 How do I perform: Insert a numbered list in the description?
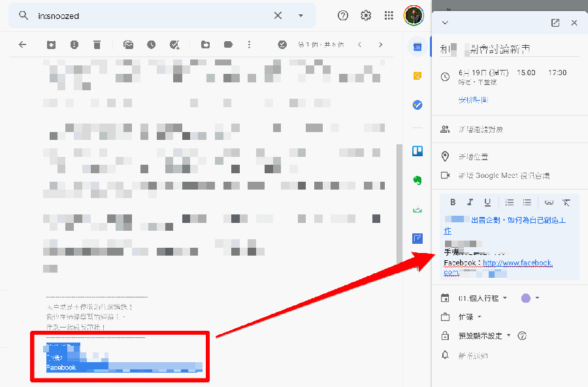509,202
